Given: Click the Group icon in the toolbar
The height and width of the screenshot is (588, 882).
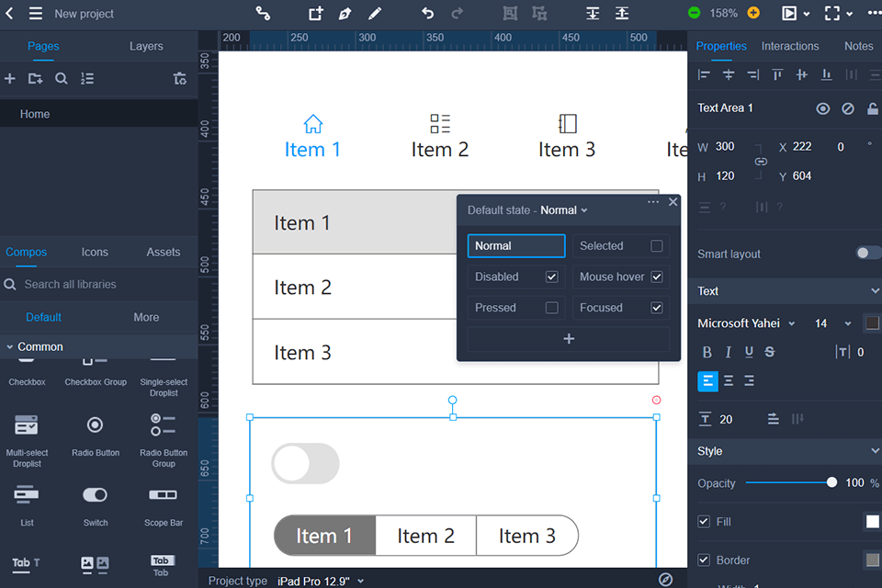Looking at the screenshot, I should (x=510, y=13).
